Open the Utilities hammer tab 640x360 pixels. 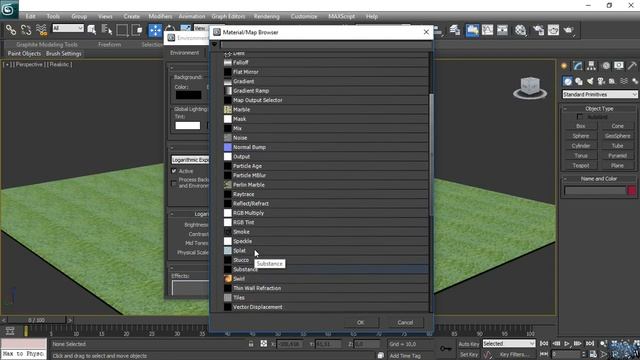(x=632, y=66)
